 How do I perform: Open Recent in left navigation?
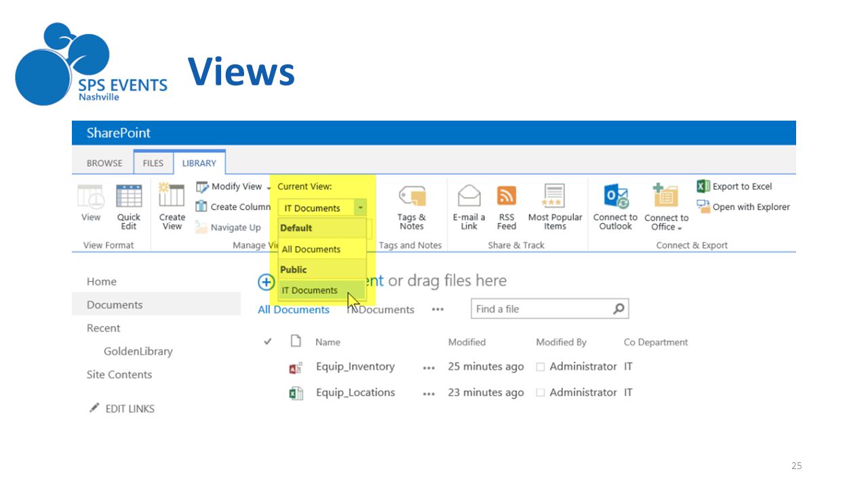[103, 327]
